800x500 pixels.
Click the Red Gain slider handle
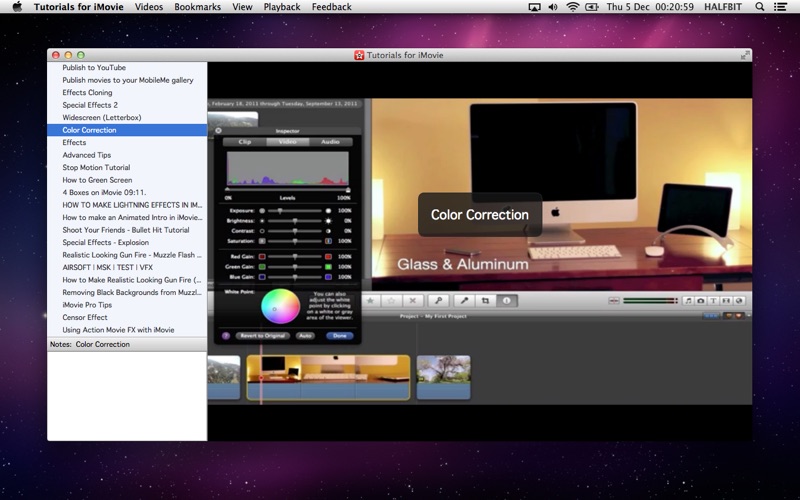click(295, 257)
